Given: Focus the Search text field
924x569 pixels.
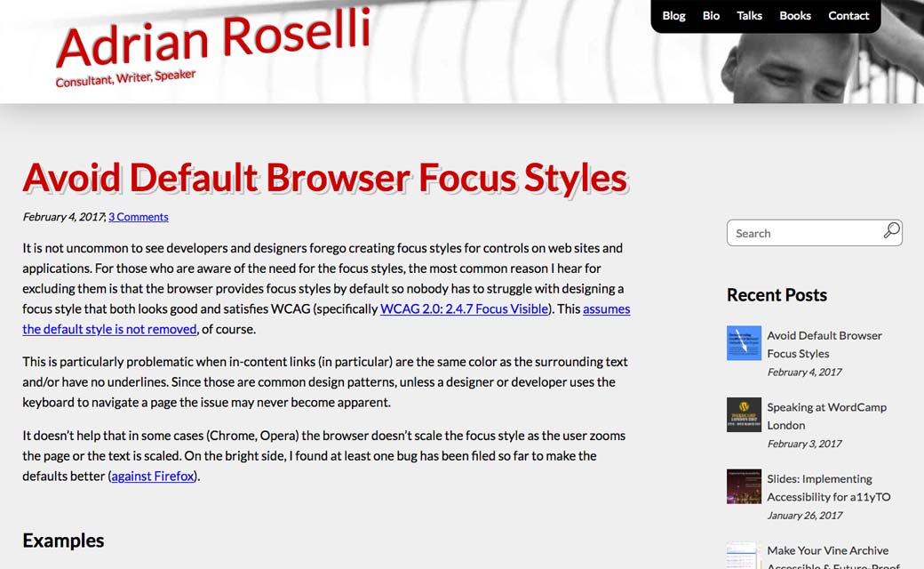Looking at the screenshot, I should click(x=800, y=233).
